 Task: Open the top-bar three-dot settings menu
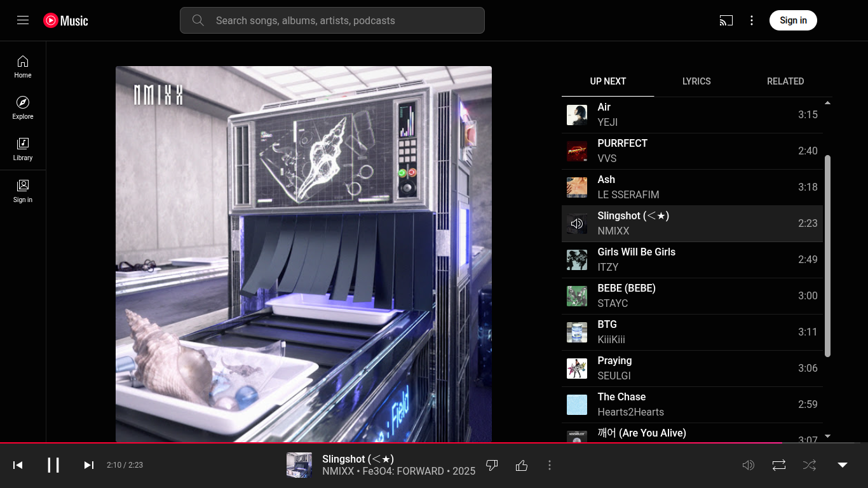pos(752,20)
